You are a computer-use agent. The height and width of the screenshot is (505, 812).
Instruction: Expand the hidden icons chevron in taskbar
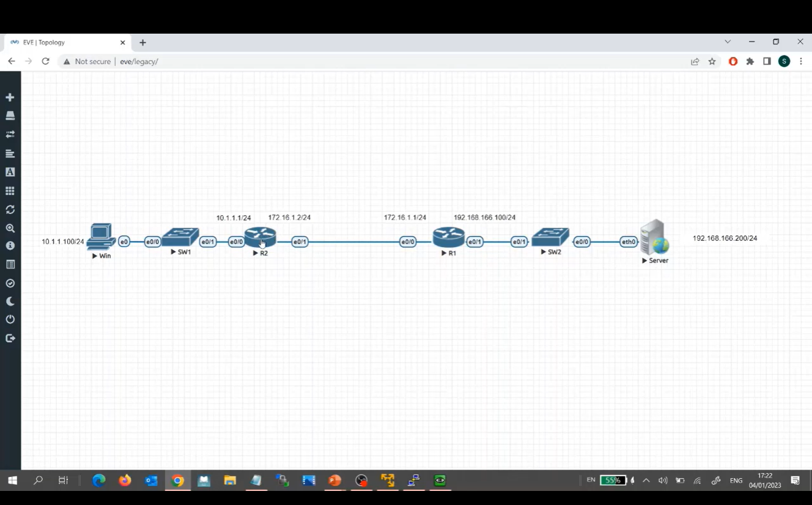(646, 480)
